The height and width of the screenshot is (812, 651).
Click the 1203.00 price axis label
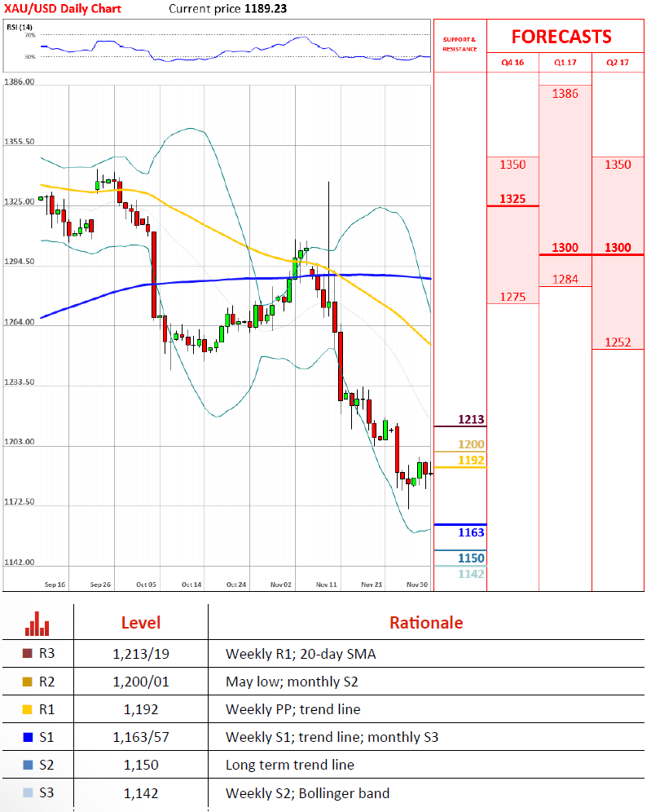coord(20,442)
